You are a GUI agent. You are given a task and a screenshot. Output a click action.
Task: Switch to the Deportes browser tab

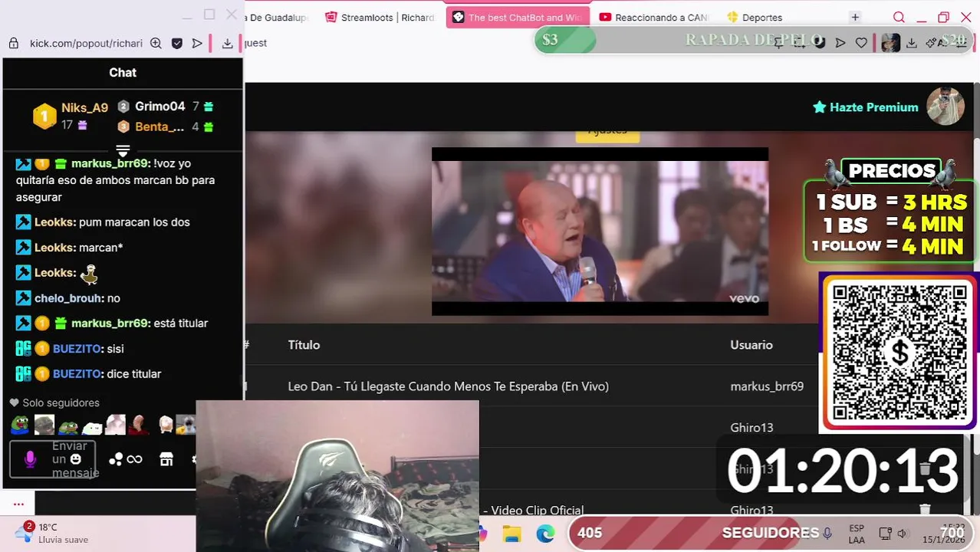pyautogui.click(x=755, y=18)
